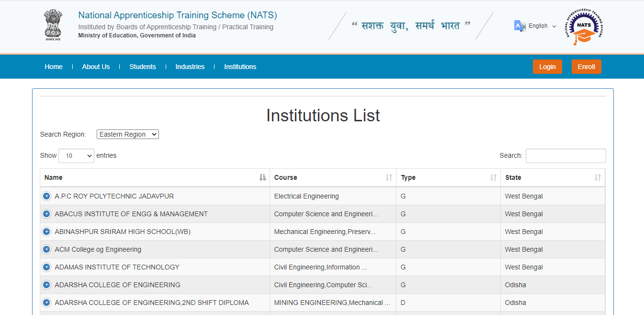The height and width of the screenshot is (315, 644).
Task: Click the orange Enroll button
Action: point(587,67)
